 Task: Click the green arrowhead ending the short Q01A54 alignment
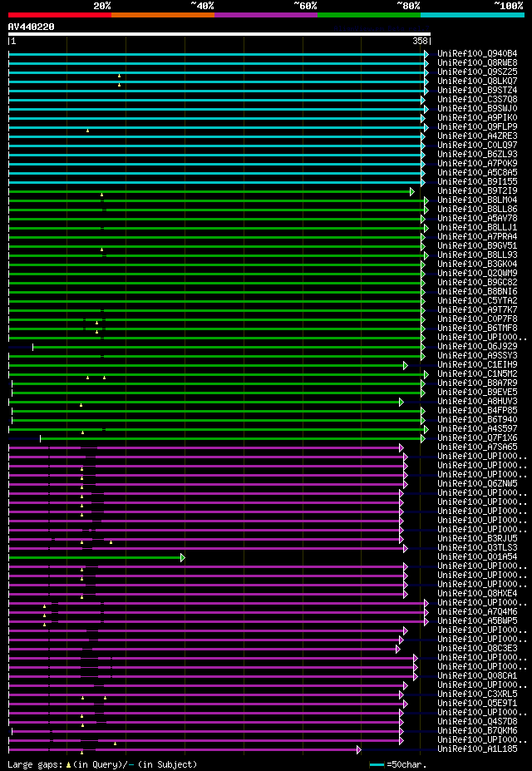(183, 557)
